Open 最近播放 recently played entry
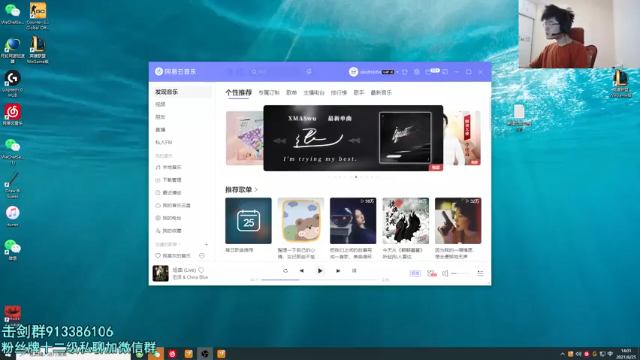Screen dimensions: 640x360 coord(169,193)
